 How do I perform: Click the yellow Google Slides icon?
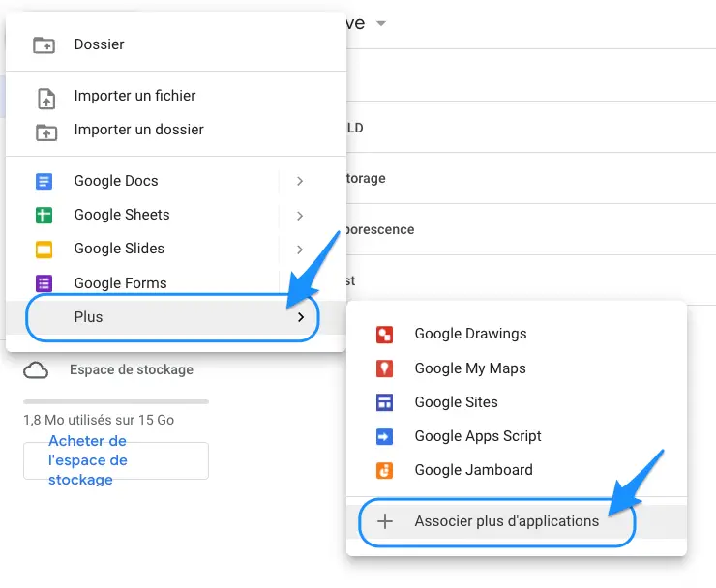(x=44, y=250)
